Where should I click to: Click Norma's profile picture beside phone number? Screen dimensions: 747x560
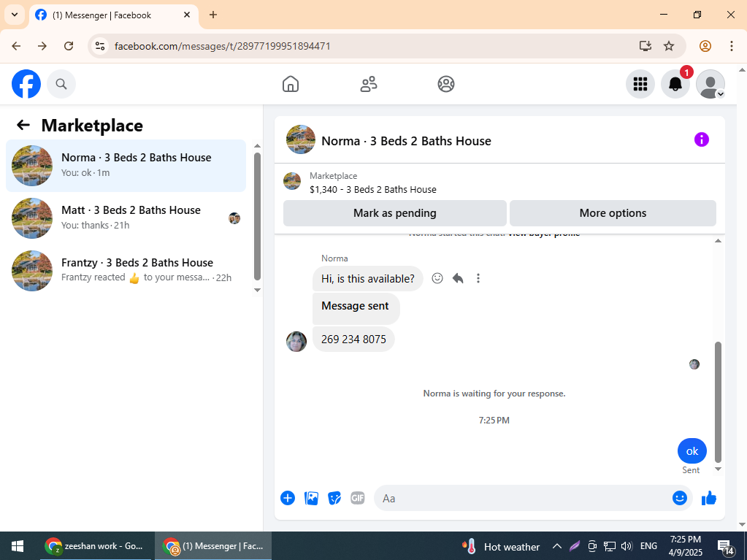coord(296,342)
